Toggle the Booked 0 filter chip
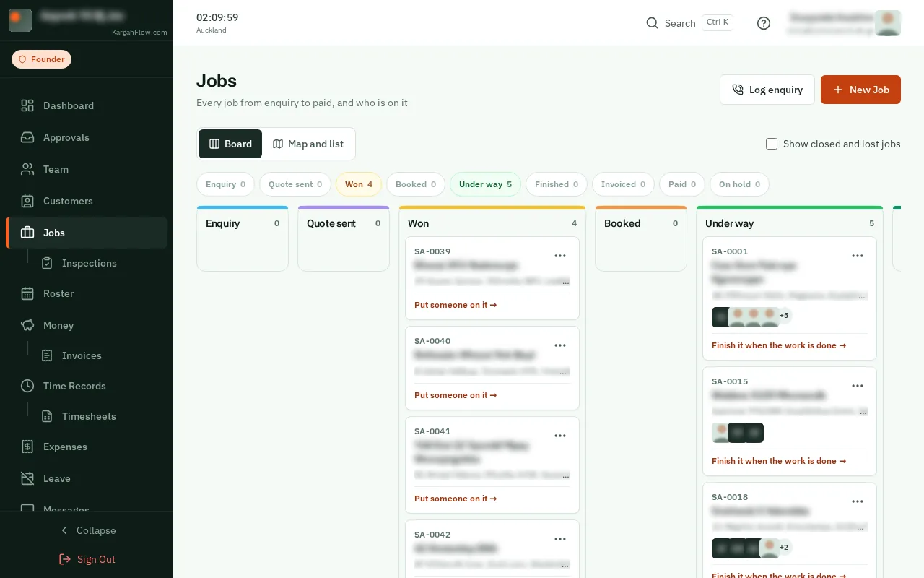Viewport: 924px width, 578px height. (x=416, y=184)
